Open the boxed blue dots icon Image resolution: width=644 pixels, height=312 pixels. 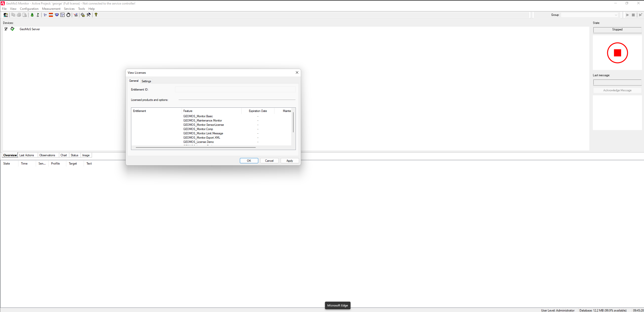click(62, 15)
